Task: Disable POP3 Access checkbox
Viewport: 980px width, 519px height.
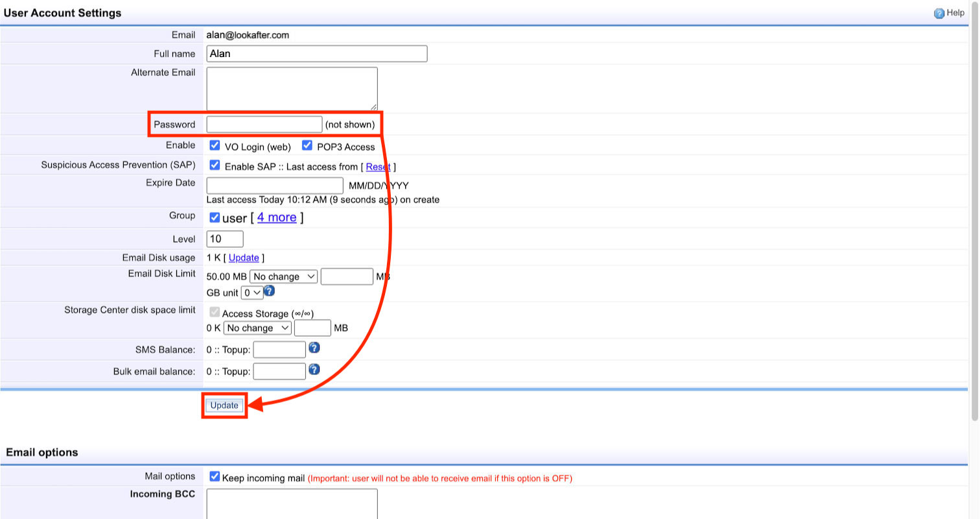Action: 307,145
